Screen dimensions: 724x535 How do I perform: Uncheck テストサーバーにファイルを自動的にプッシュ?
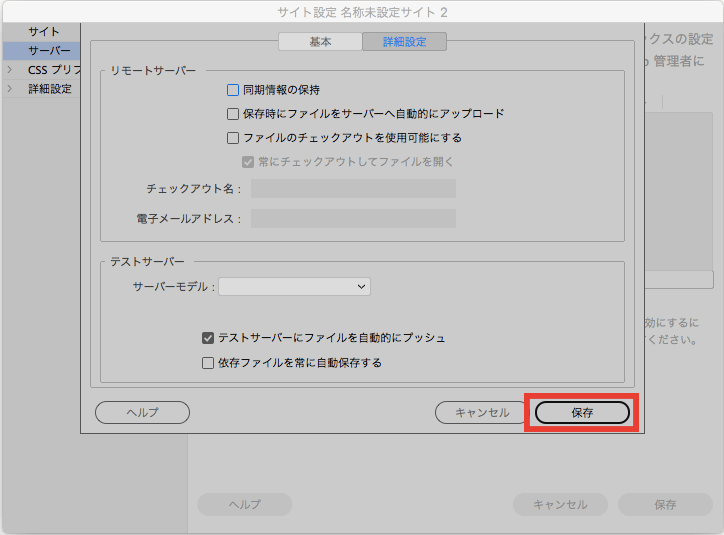tap(208, 338)
